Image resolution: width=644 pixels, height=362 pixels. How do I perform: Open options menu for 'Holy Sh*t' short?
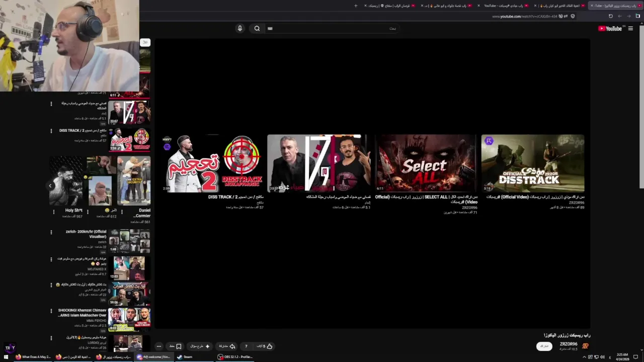click(x=53, y=212)
